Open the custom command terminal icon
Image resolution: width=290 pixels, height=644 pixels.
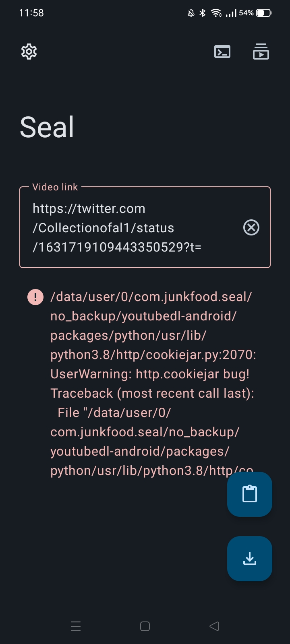[x=222, y=52]
